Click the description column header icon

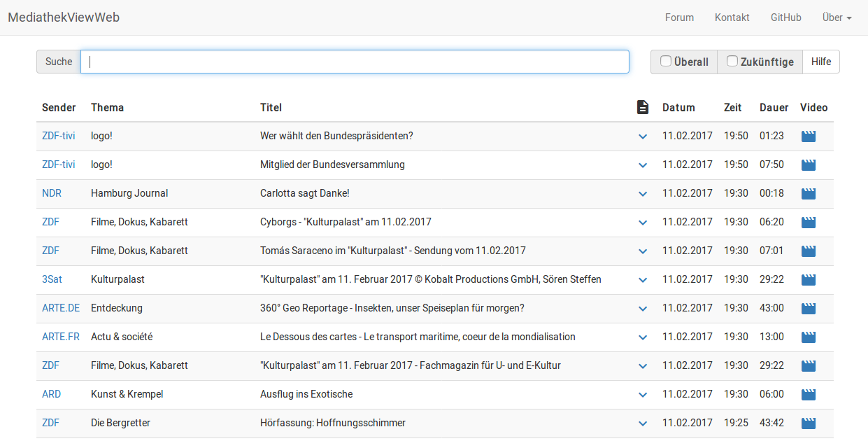642,107
